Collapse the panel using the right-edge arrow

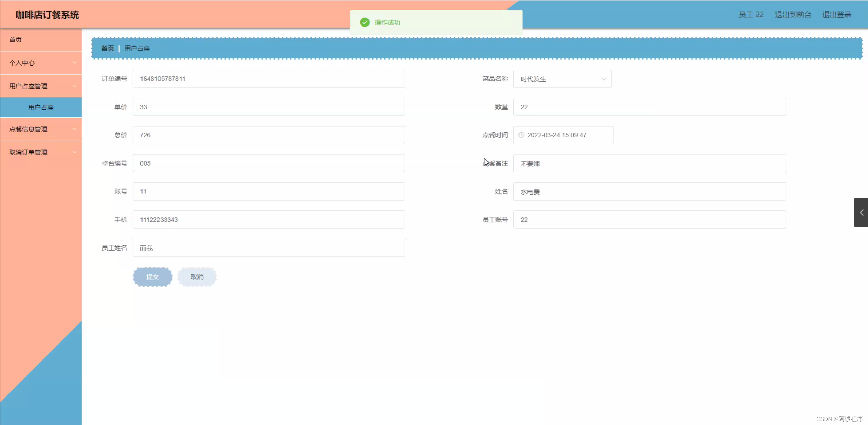pos(861,212)
